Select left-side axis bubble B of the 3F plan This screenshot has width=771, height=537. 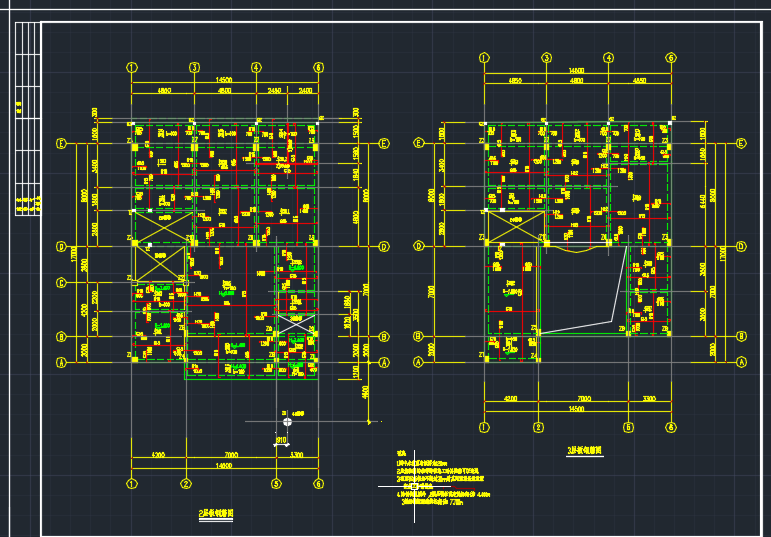tap(418, 336)
